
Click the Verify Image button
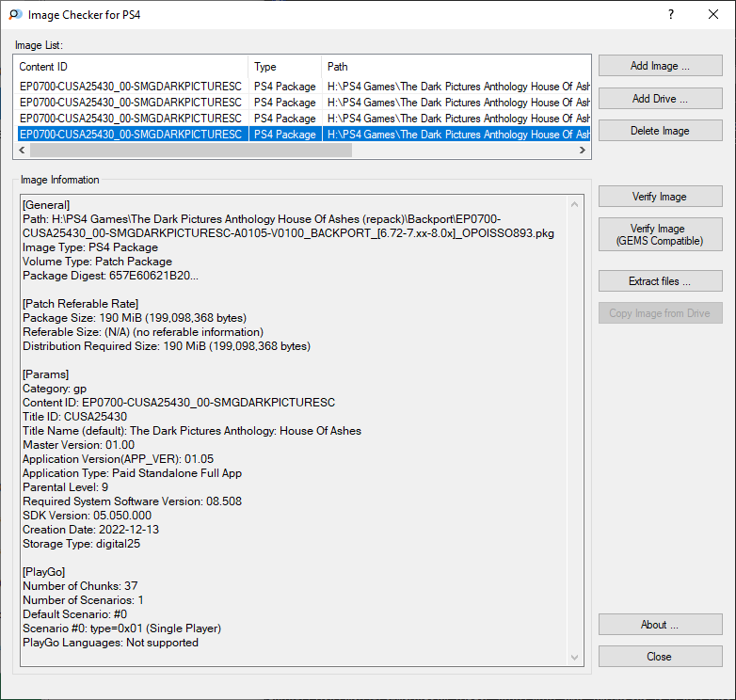(660, 196)
